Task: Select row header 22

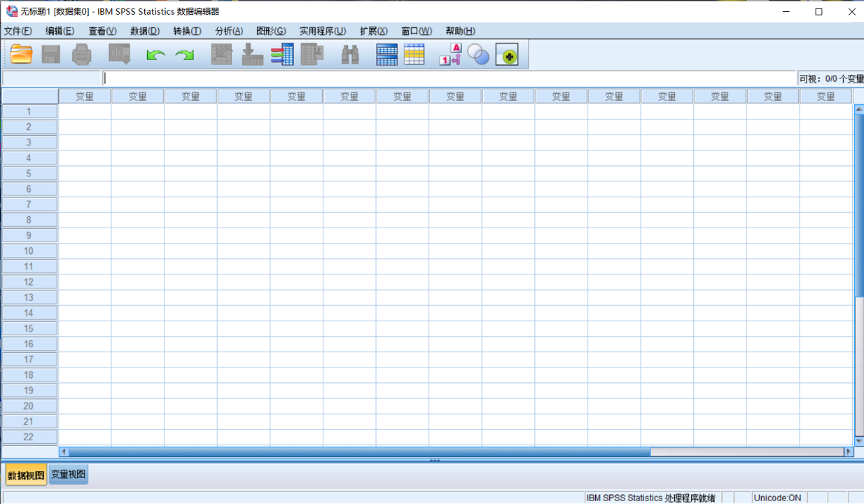Action: coord(29,437)
